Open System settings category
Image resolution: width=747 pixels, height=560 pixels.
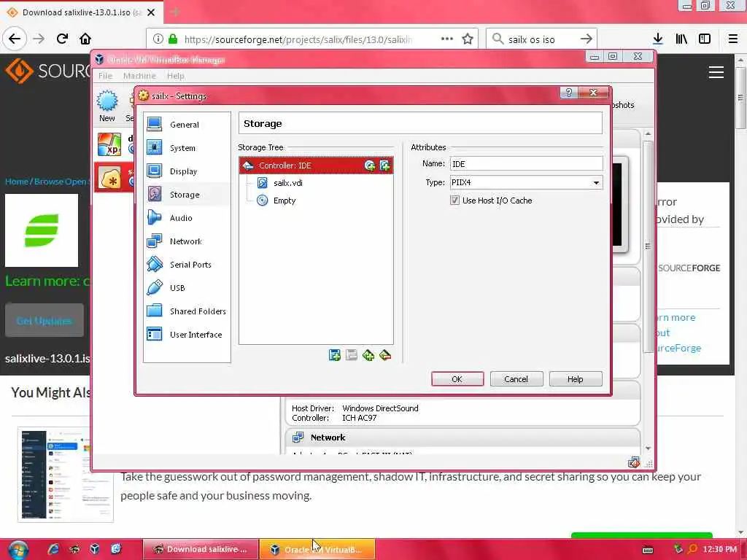click(187, 147)
